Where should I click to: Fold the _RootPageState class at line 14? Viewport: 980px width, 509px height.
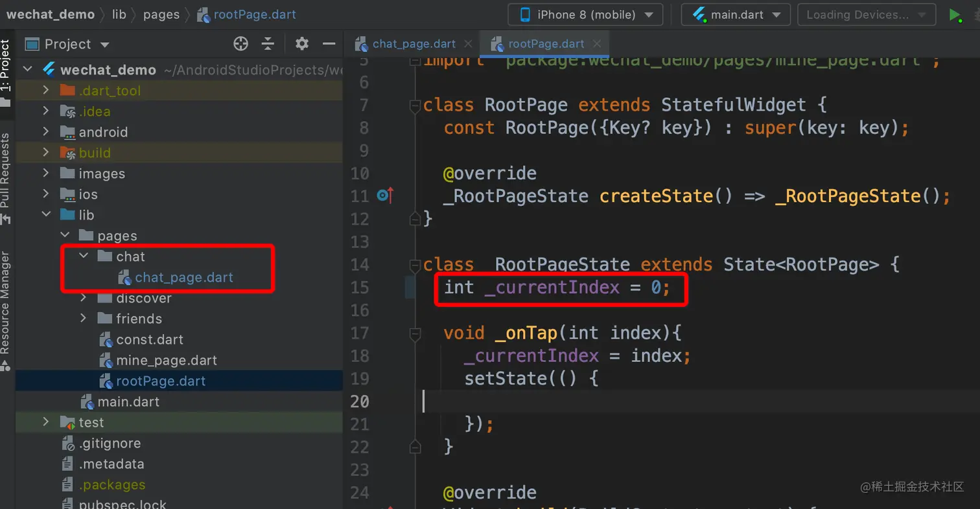click(414, 265)
